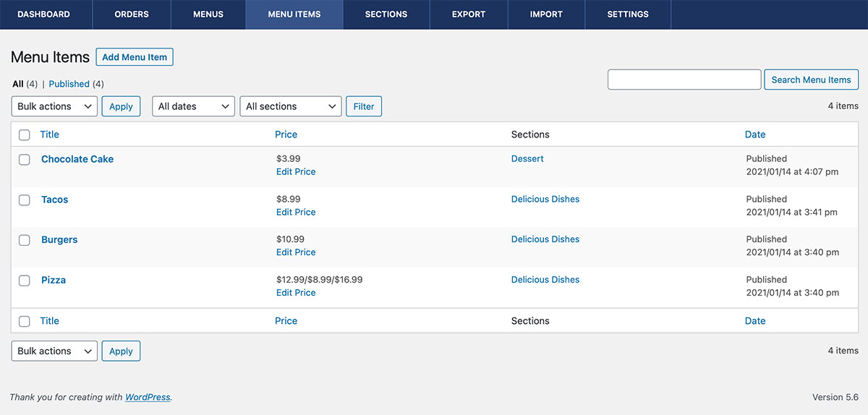Select the Tacos row checkbox
This screenshot has height=415, width=868.
coord(25,200)
